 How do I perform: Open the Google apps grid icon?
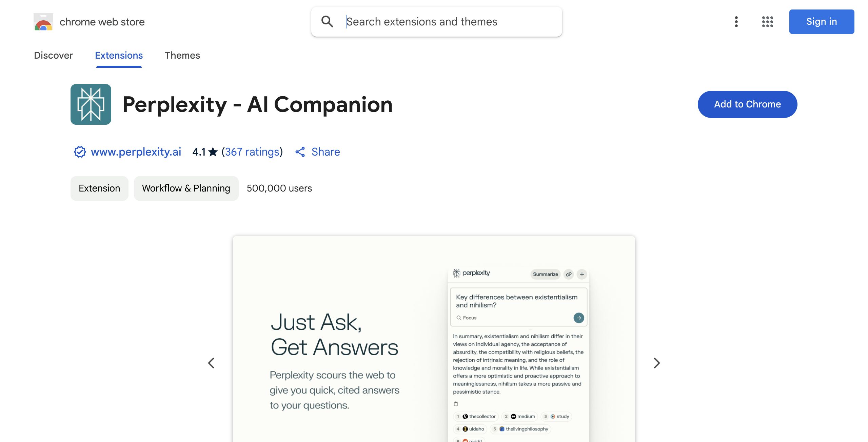click(x=768, y=22)
